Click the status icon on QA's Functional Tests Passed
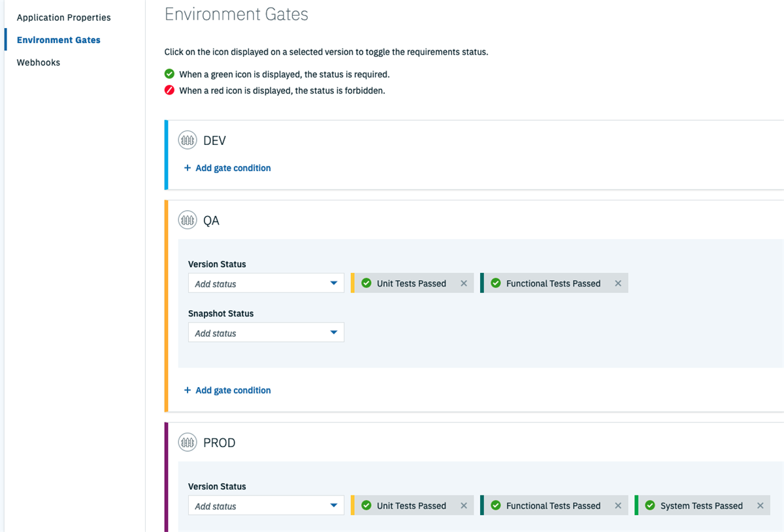 click(x=495, y=283)
